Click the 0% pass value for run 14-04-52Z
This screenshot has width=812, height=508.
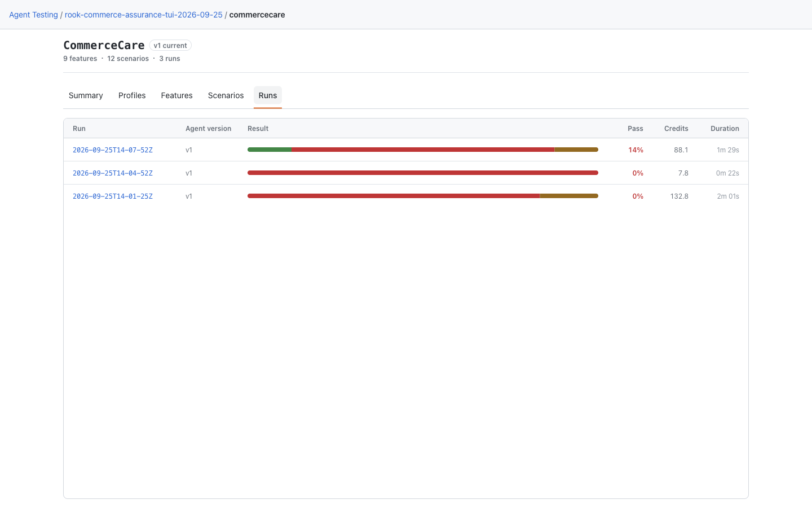tap(638, 173)
